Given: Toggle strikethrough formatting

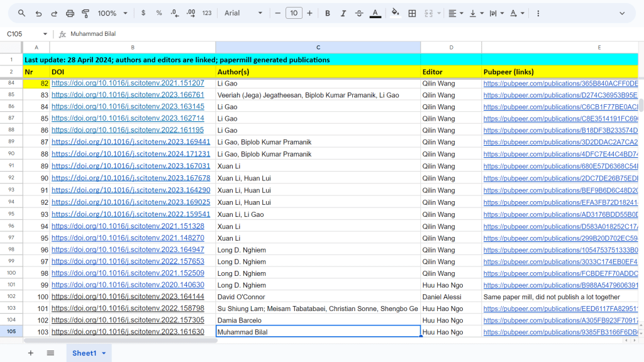Looking at the screenshot, I should (359, 13).
